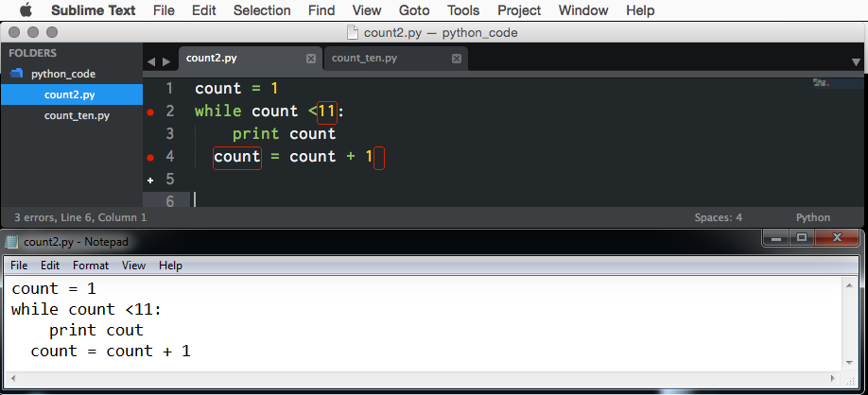Click Notepad horizontal scrollbar left arrow

point(11,379)
